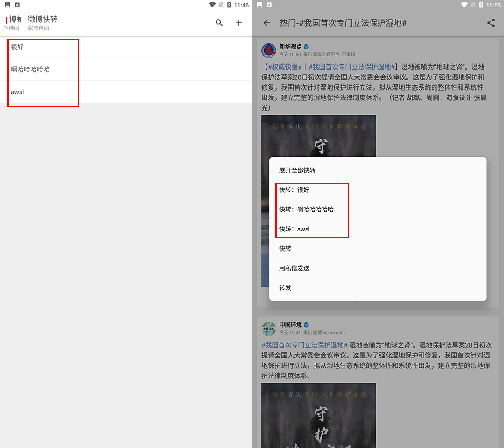Choose 快转：啊哈哈哈哈哈 from the popup menu

[378, 210]
